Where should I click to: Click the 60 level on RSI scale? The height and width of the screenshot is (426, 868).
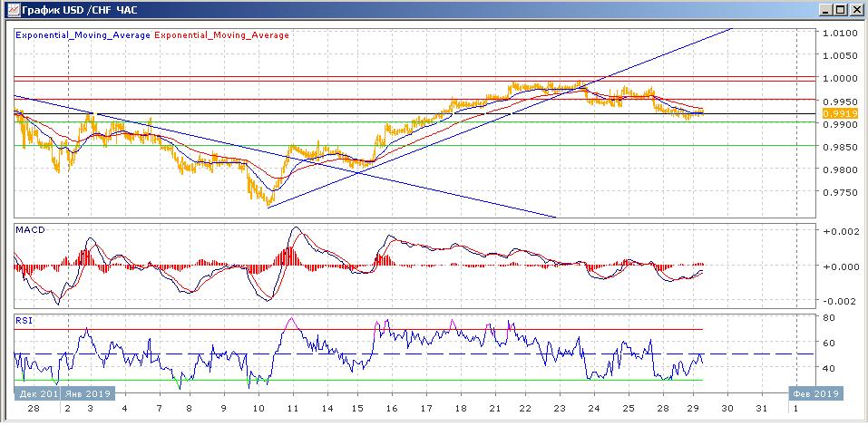pos(829,343)
